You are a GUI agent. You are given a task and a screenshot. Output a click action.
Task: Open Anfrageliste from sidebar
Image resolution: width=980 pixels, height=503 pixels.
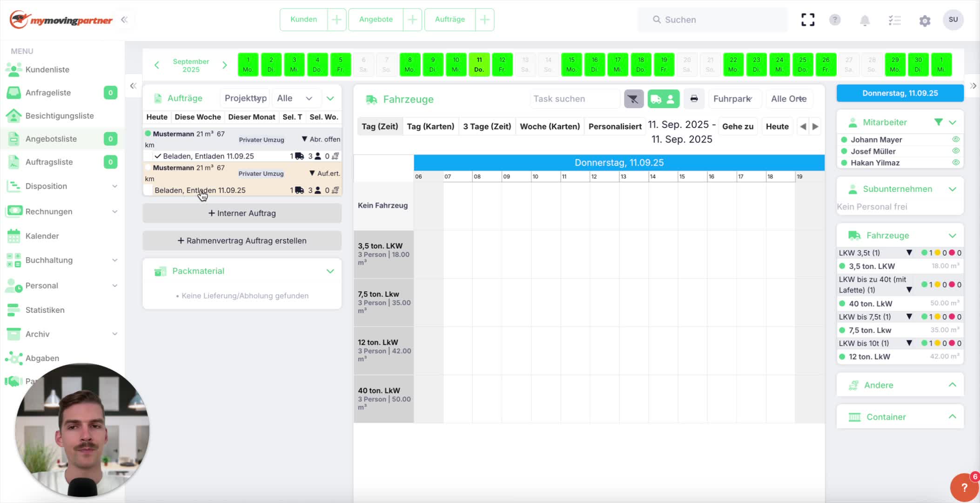(48, 93)
